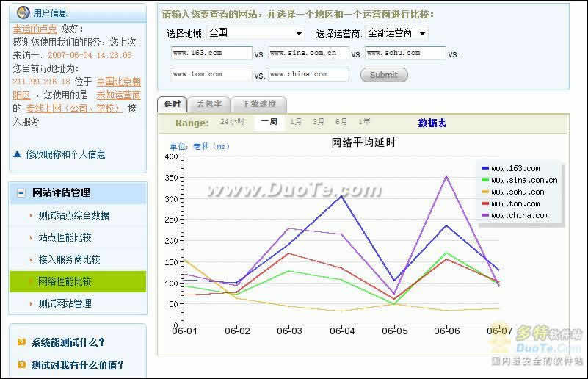The height and width of the screenshot is (379, 588).
Task: Select the 延时 tab
Action: point(172,104)
